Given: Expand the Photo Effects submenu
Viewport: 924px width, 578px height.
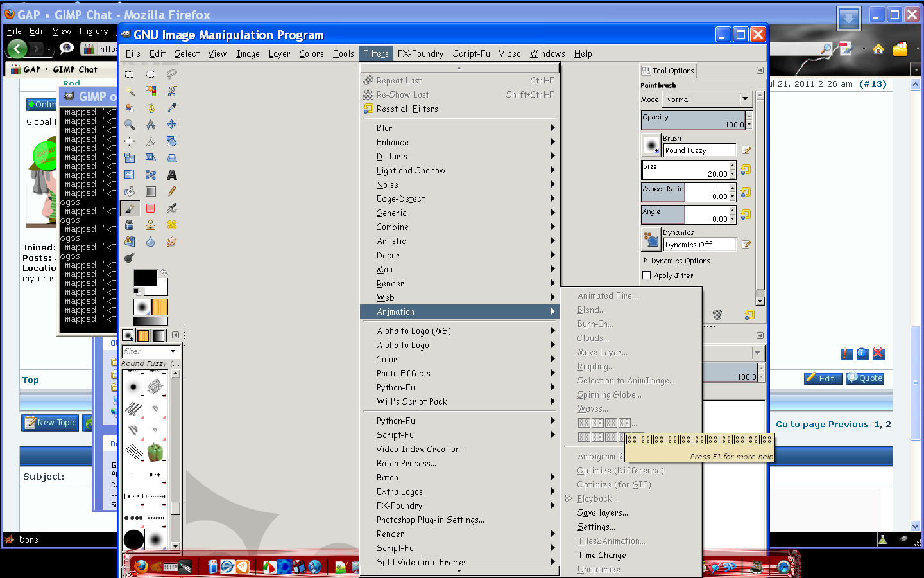Looking at the screenshot, I should click(458, 373).
